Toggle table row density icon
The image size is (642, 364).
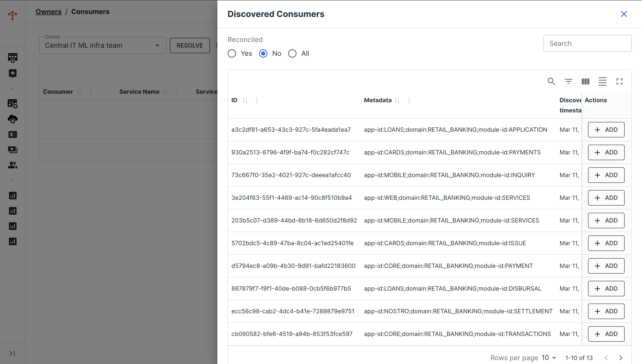[x=602, y=81]
